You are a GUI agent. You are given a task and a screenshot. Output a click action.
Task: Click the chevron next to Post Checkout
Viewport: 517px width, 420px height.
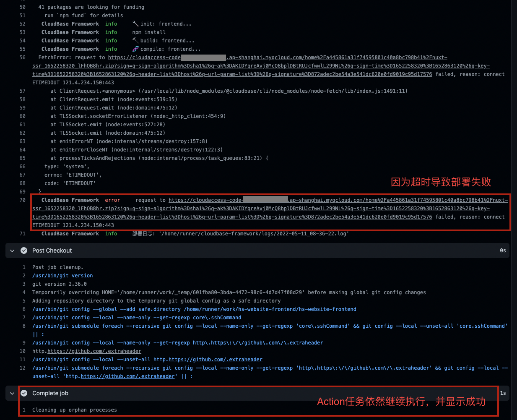pos(12,250)
